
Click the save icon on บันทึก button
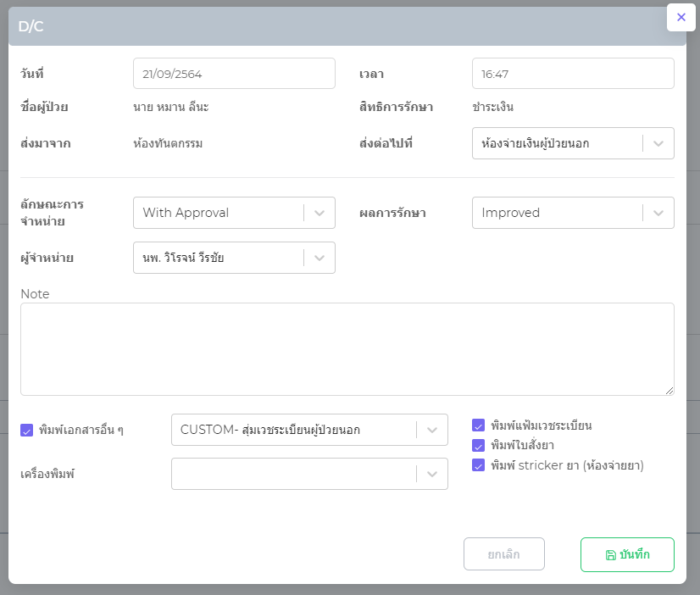(610, 555)
